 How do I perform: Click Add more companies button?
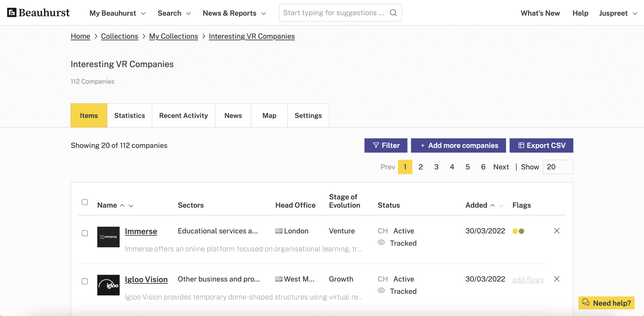[x=458, y=145]
